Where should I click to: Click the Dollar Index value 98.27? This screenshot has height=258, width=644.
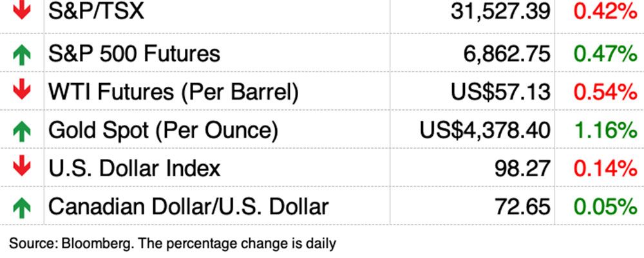click(522, 169)
